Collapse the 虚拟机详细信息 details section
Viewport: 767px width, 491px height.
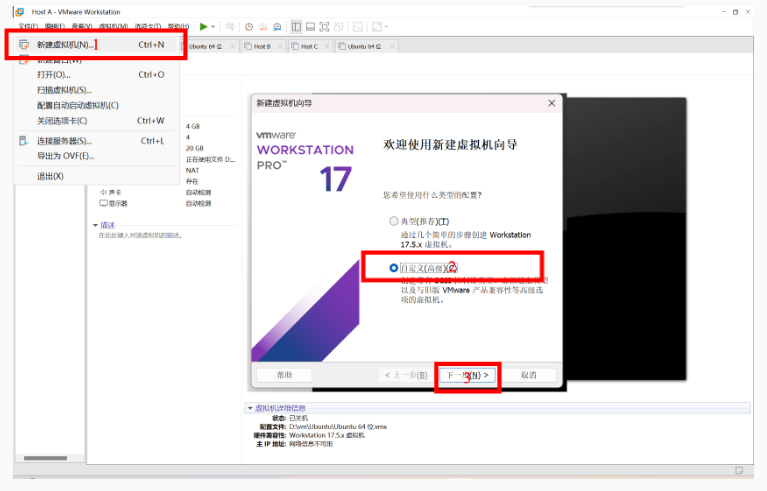tap(250, 408)
